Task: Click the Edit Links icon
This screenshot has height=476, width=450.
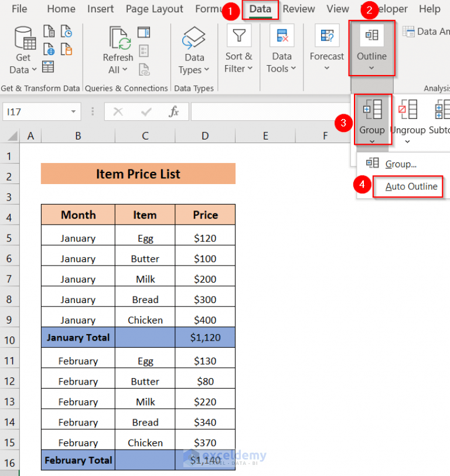Action: point(144,70)
